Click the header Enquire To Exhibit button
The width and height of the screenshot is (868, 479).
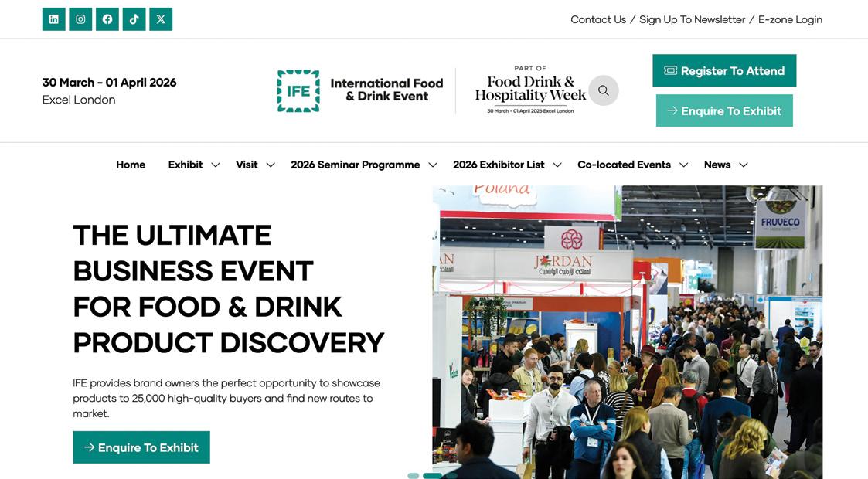click(724, 110)
